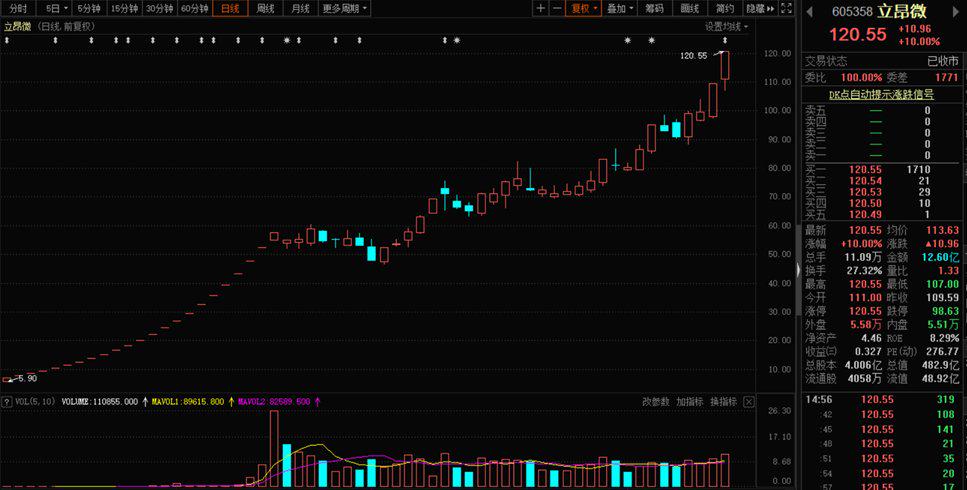Click the 14:56 trade tick row

coord(884,399)
